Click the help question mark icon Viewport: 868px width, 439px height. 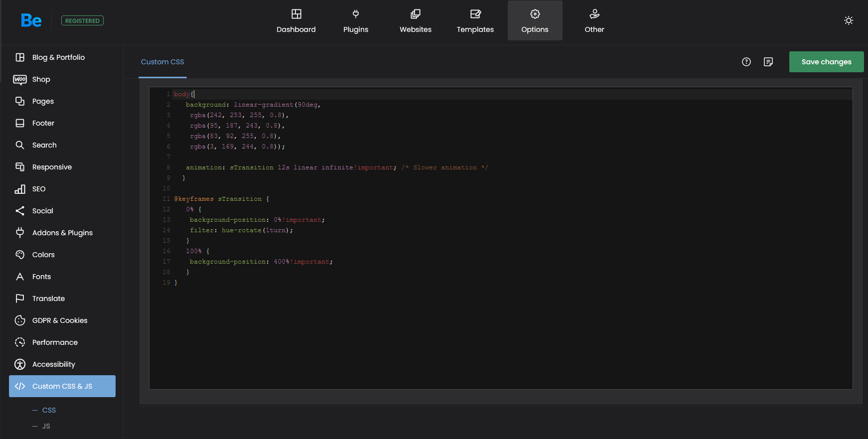point(746,62)
